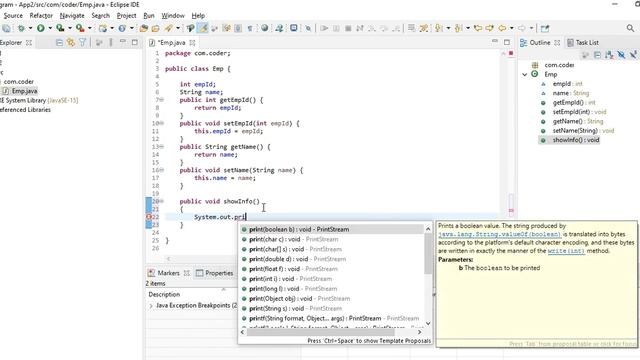The width and height of the screenshot is (640, 360).
Task: Click the write(int) link in Javadoc
Action: [x=566, y=251]
